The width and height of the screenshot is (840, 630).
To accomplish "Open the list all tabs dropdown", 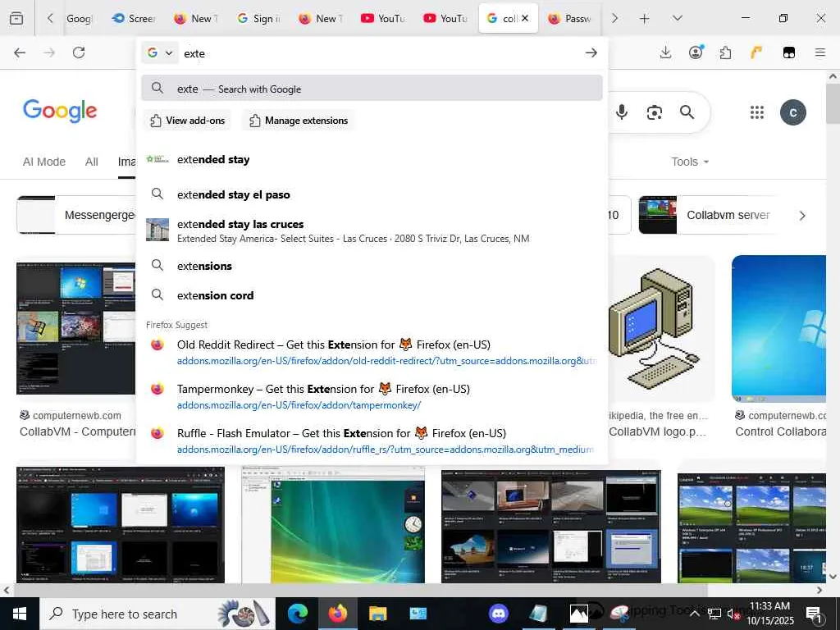I will [x=677, y=18].
